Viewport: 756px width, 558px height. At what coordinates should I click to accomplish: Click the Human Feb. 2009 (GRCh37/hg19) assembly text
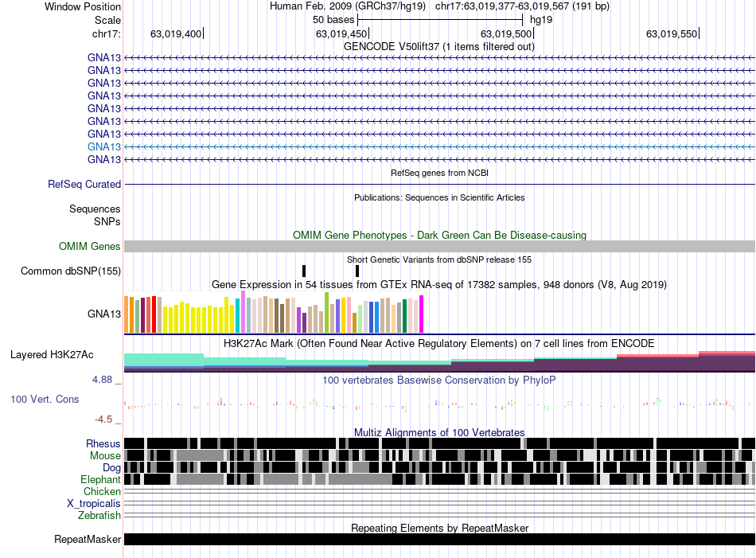click(x=348, y=6)
